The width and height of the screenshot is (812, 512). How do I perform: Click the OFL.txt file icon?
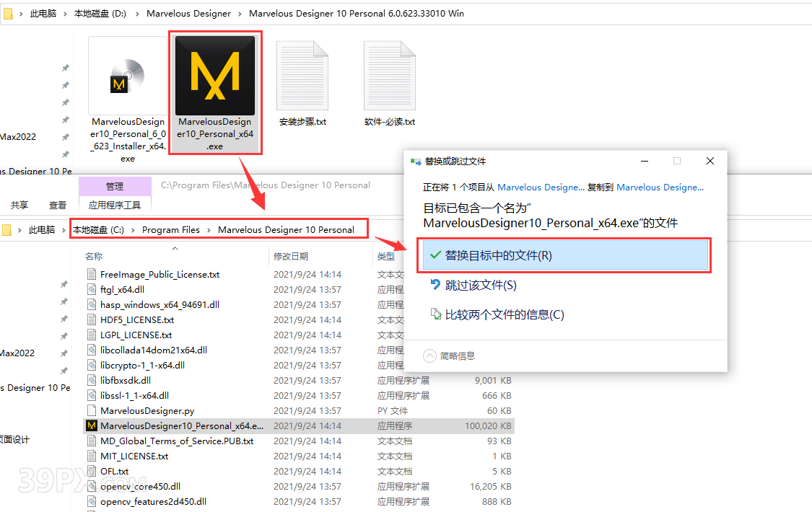click(92, 471)
